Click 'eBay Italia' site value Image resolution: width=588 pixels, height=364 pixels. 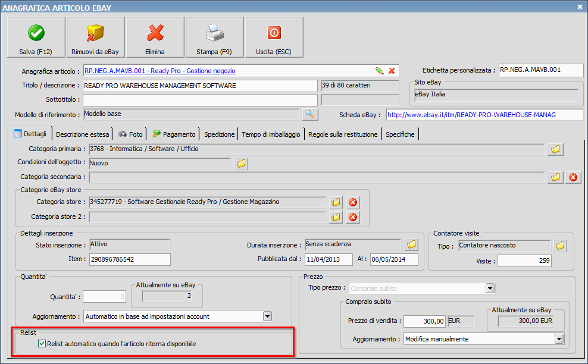pos(496,95)
